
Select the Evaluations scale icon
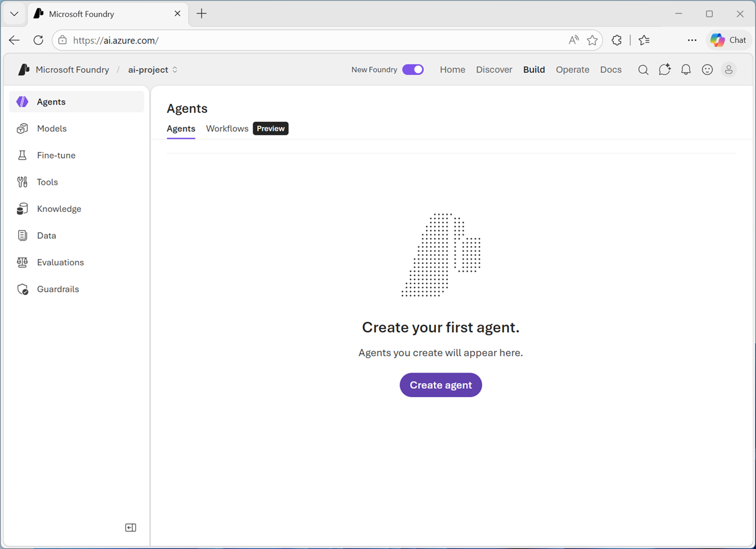click(x=22, y=262)
